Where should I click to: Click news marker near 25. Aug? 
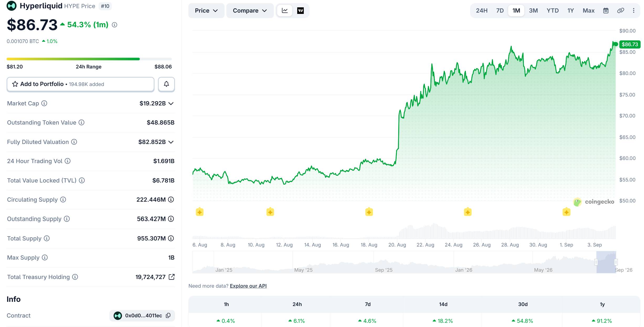coord(468,212)
